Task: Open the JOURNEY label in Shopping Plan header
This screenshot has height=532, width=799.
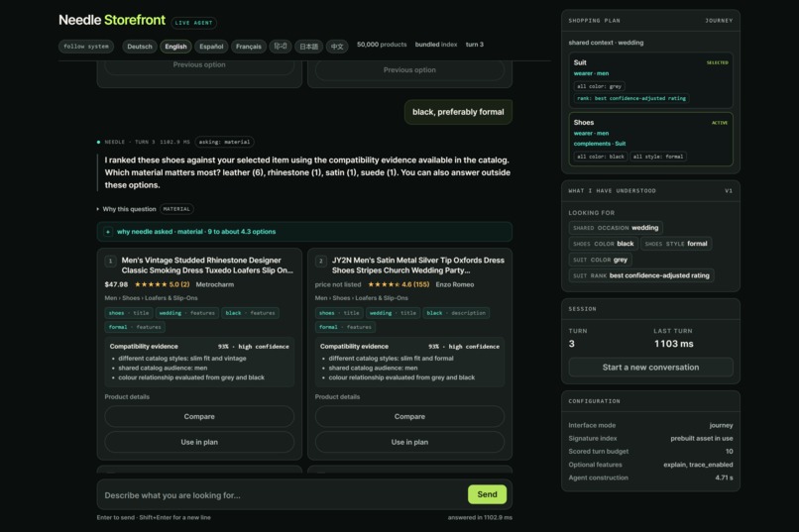Action: 719,21
